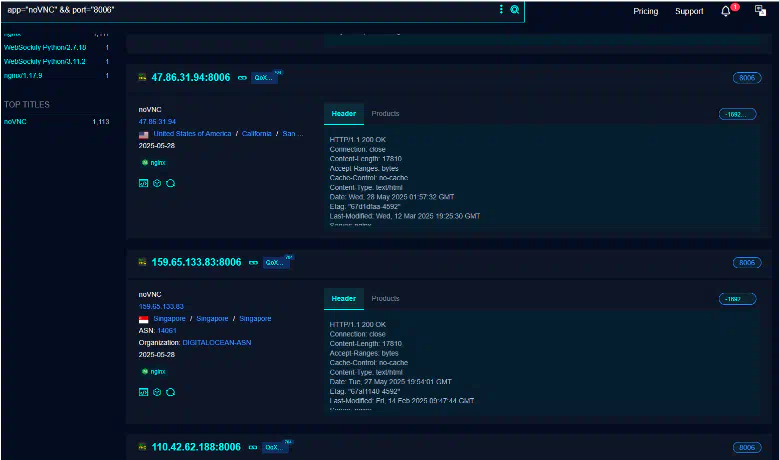Click the 8006 port badge for 159.65.133.83
Screen dimensions: 779x460
point(747,263)
